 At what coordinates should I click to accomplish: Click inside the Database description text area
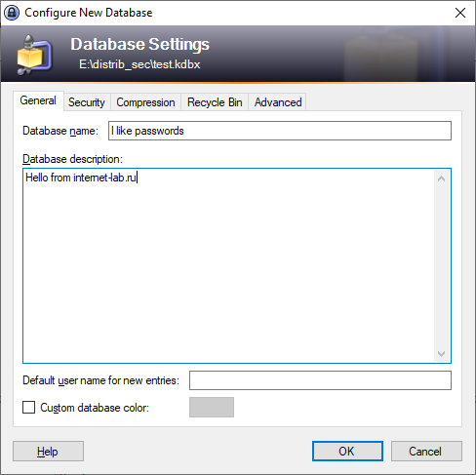[228, 265]
